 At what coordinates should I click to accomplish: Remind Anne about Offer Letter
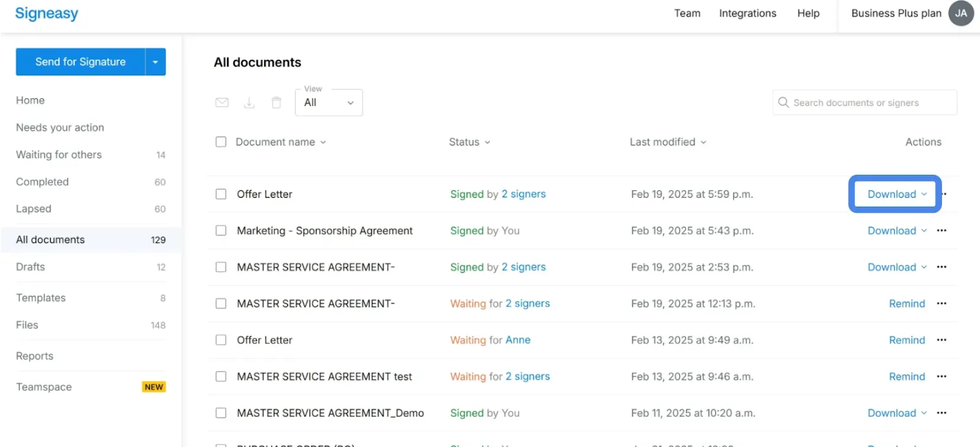pos(907,340)
